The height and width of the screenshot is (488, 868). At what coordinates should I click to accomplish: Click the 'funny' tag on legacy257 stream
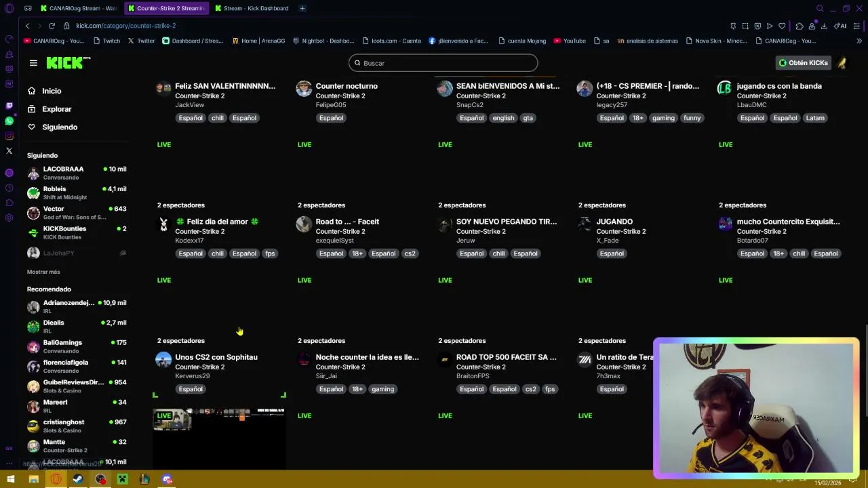(692, 118)
